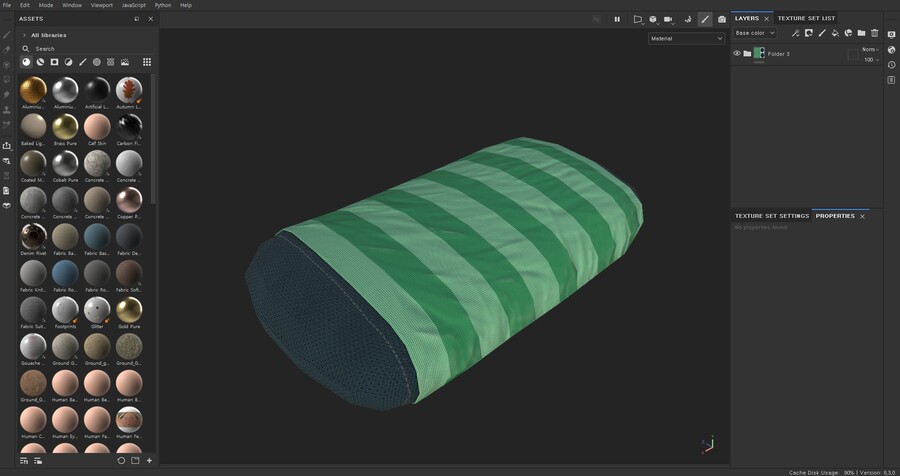This screenshot has height=476, width=900.
Task: Add a fill layer using the bucket icon
Action: (835, 33)
